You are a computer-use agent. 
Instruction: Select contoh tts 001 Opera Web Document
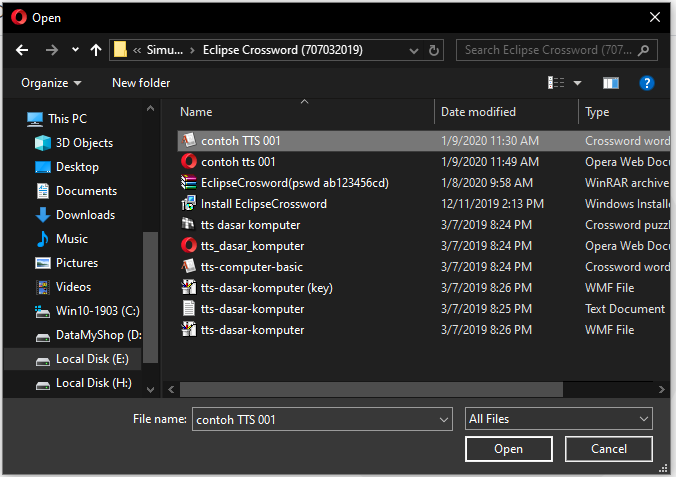tap(423, 162)
